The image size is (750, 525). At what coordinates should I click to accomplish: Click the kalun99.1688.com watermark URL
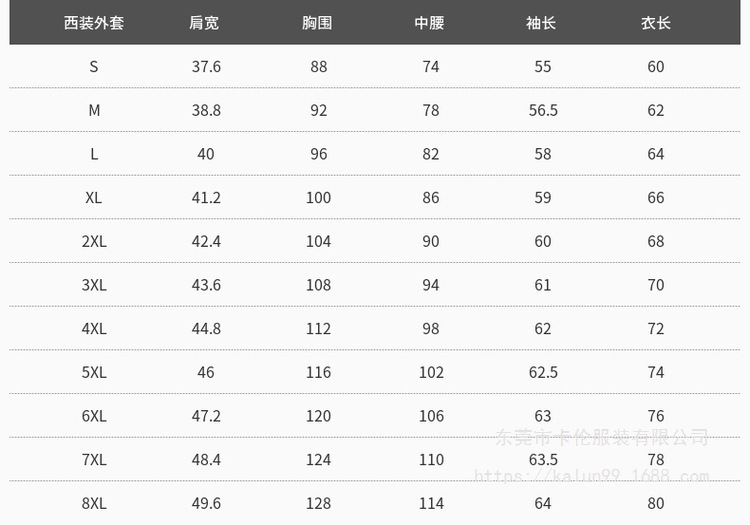(590, 477)
